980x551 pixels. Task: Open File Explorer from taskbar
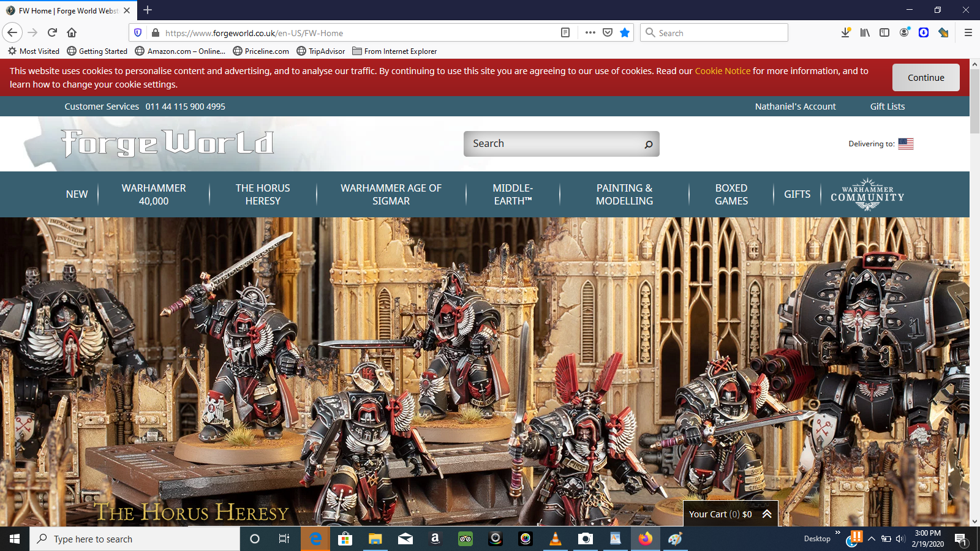coord(375,539)
